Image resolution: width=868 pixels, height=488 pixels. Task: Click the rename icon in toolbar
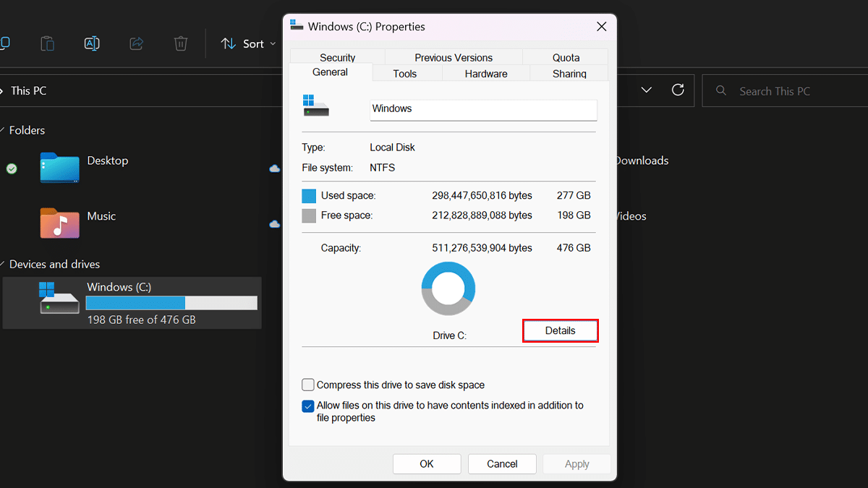point(92,43)
